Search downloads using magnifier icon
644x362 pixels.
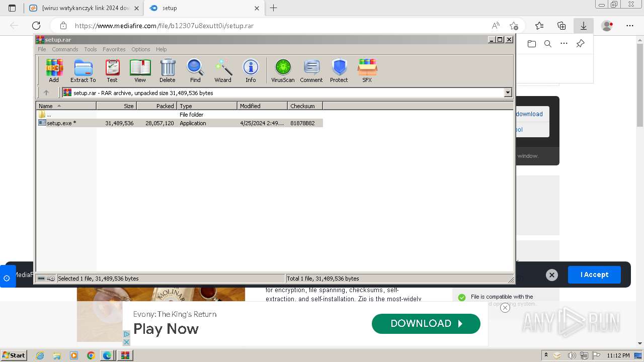click(x=548, y=44)
